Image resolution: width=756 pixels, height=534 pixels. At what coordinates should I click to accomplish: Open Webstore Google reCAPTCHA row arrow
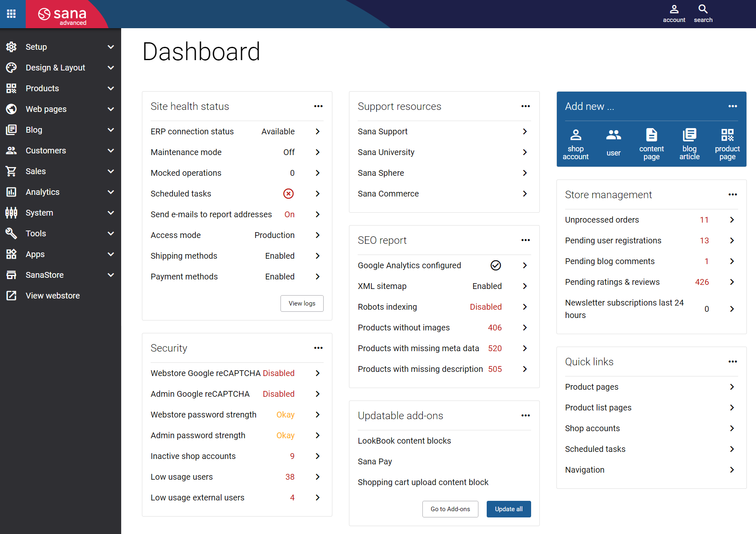317,373
